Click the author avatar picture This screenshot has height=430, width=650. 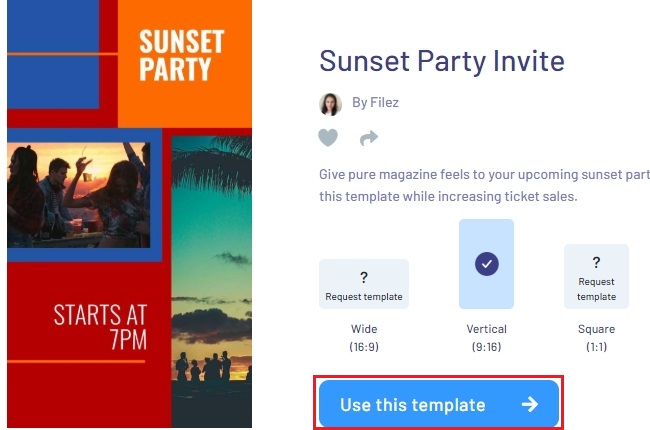tap(330, 104)
